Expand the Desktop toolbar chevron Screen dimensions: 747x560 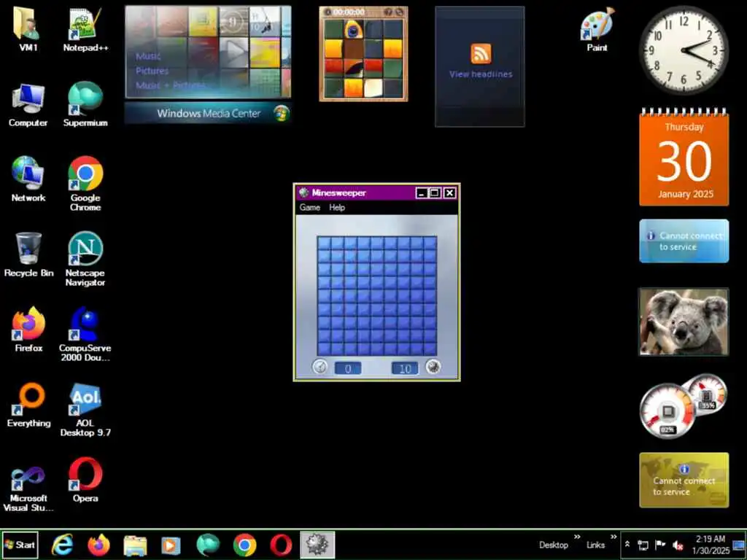click(577, 537)
